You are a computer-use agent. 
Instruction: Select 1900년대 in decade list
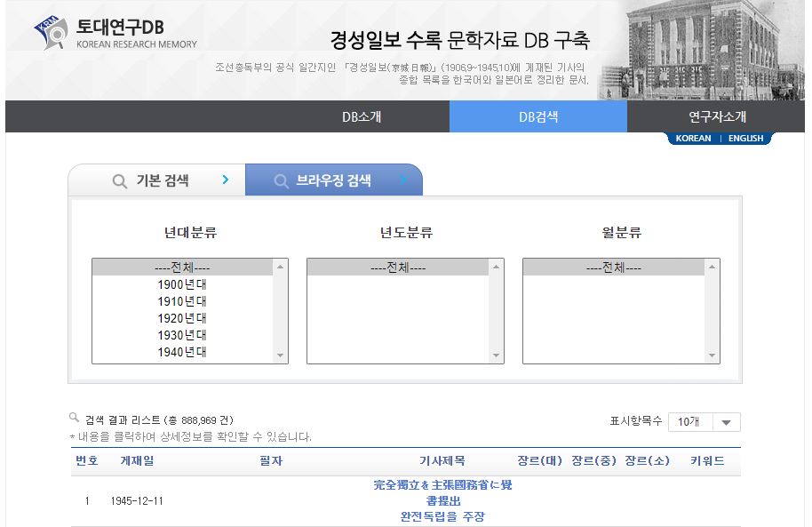(x=182, y=284)
